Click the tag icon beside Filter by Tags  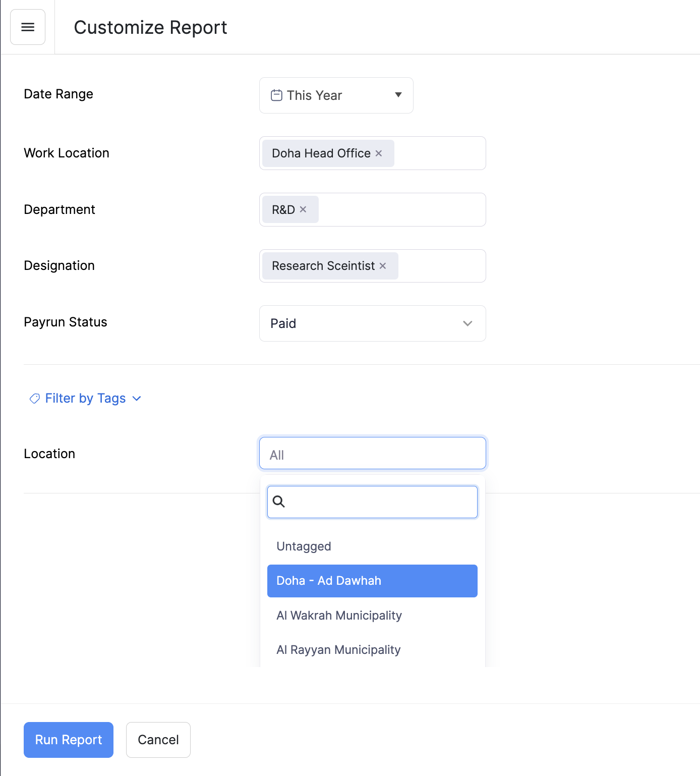(34, 398)
